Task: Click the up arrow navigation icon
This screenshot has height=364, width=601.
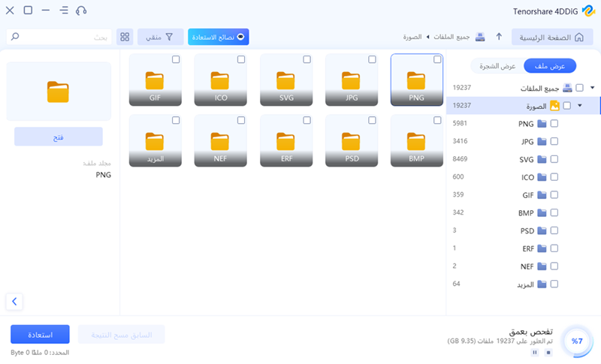Action: coord(499,37)
